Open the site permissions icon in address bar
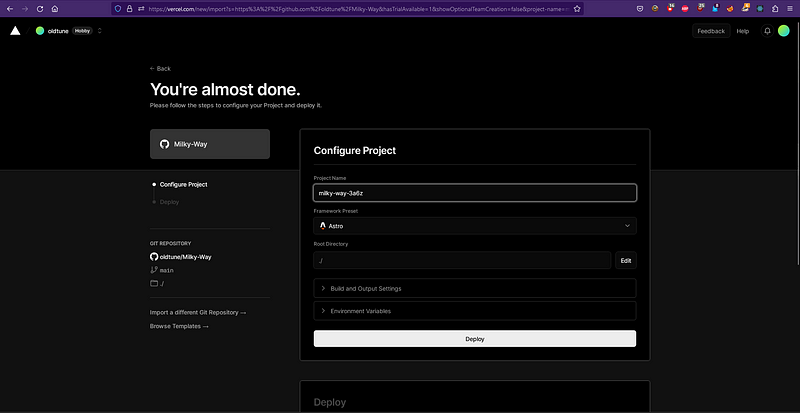The width and height of the screenshot is (800, 413). point(141,9)
